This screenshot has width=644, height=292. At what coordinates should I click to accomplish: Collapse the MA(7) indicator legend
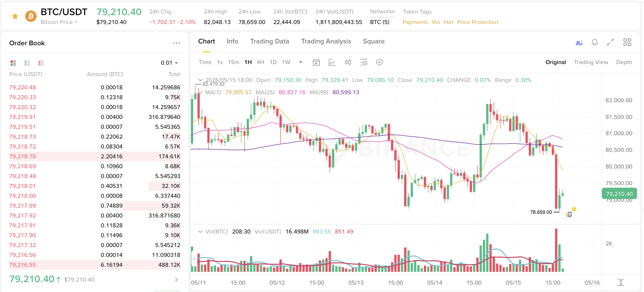click(x=201, y=92)
